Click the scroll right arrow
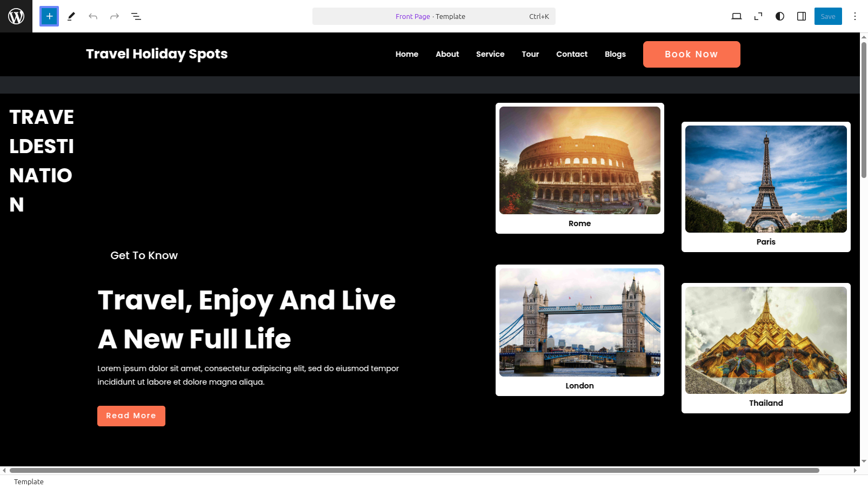 click(x=855, y=471)
